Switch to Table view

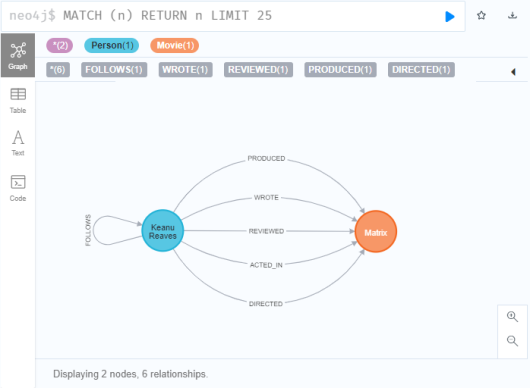(18, 101)
